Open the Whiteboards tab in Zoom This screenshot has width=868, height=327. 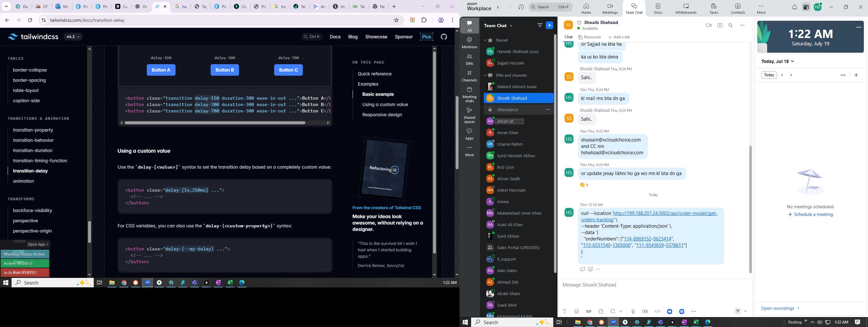coord(686,8)
